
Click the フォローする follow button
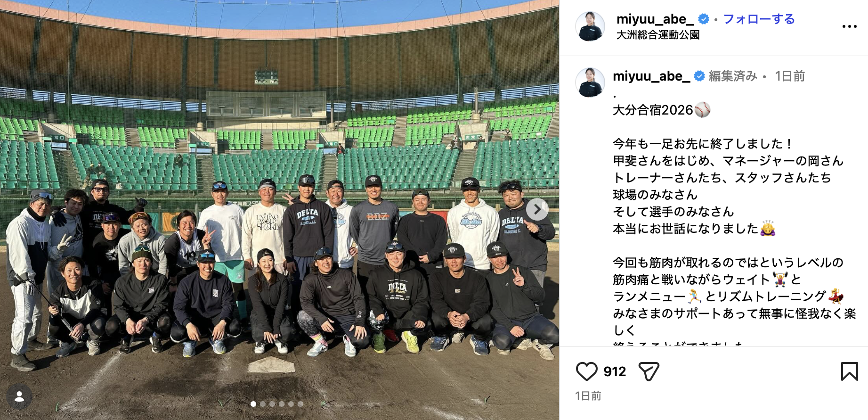(x=759, y=19)
